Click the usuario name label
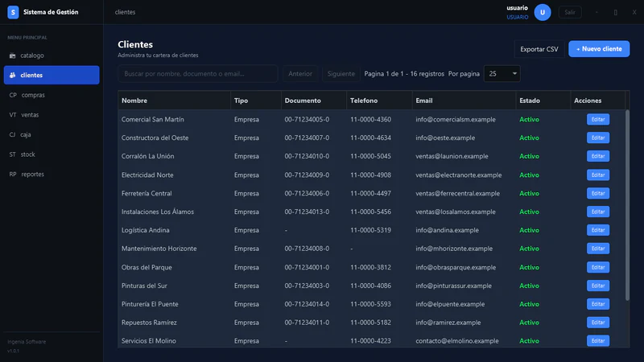The image size is (644, 362). tap(517, 8)
